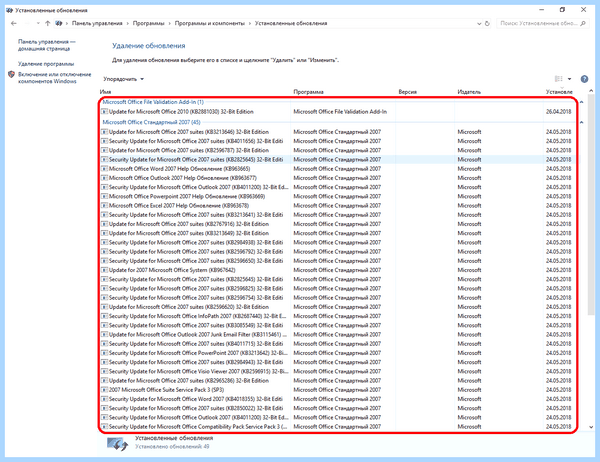Screen dimensions: 600x462
Task: Open the recent locations dropdown arrow
Action: tap(38, 23)
